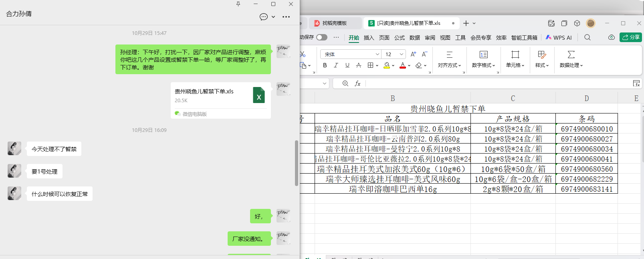The image size is (644, 259).
Task: Switch to the 找稻壳模板 tab
Action: tap(334, 23)
